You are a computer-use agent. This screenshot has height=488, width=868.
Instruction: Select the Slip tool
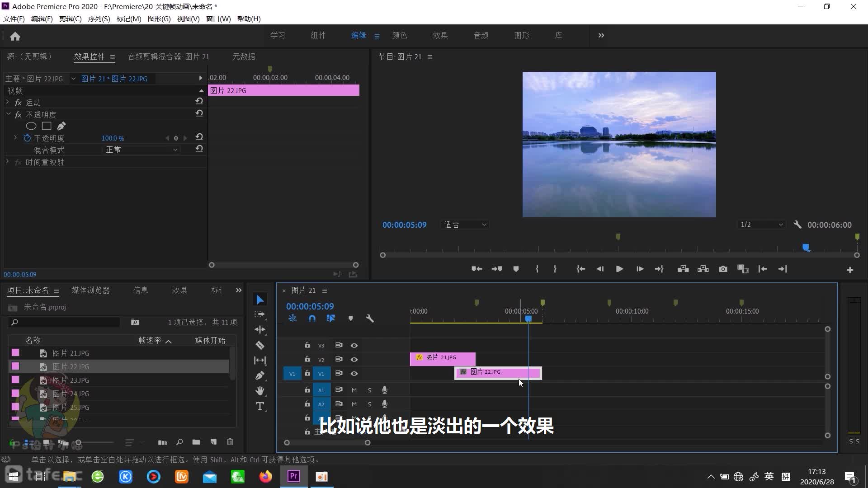coord(260,361)
